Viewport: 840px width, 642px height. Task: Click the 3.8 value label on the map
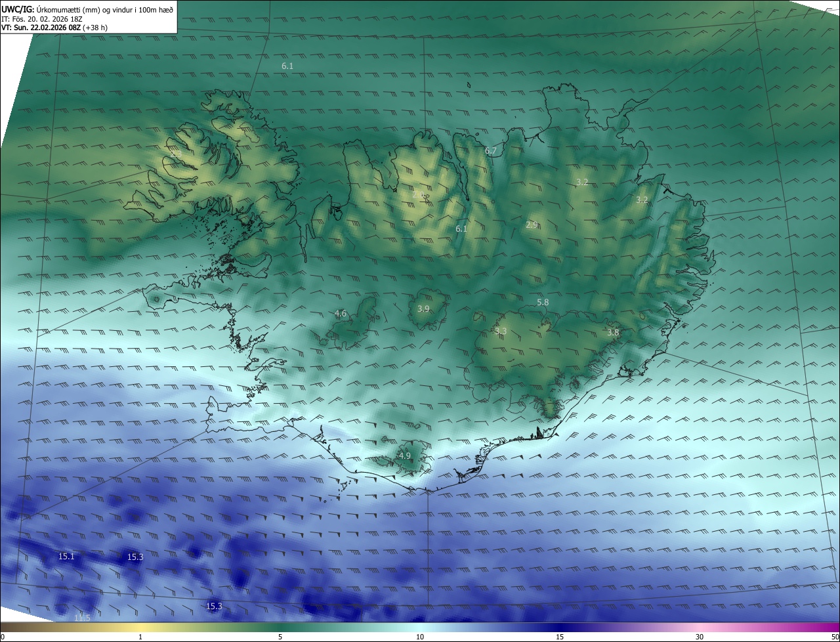[x=613, y=333]
